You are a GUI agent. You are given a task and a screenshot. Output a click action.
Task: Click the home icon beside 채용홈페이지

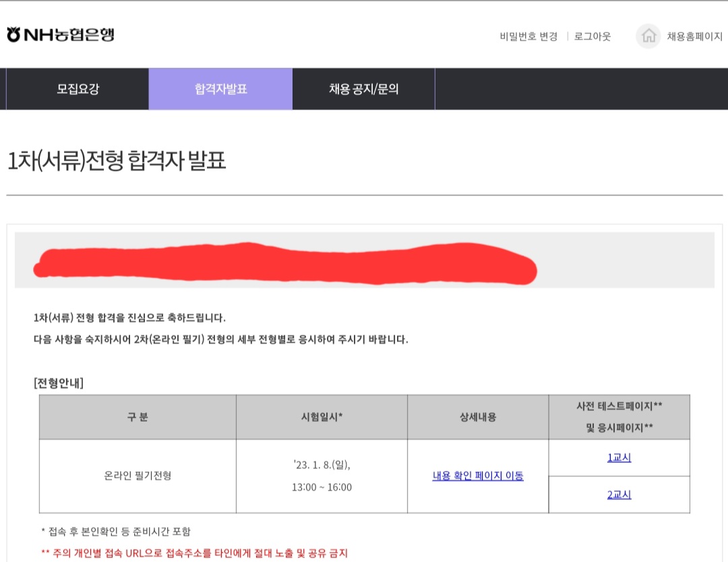648,36
